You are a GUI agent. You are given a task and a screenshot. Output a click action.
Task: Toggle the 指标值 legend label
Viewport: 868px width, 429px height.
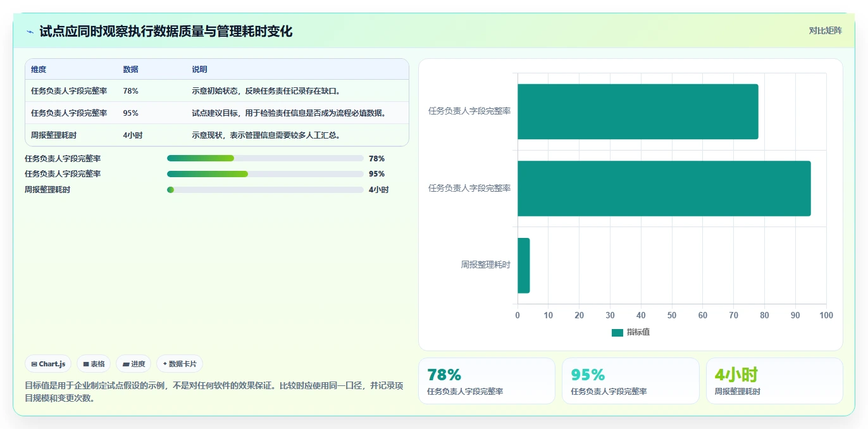[x=638, y=332]
